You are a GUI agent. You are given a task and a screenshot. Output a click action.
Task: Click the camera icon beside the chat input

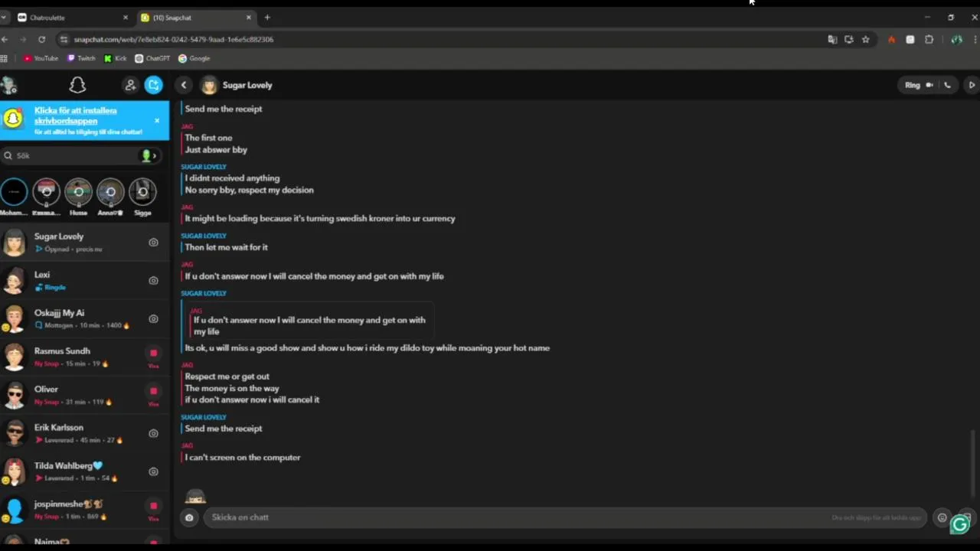click(x=189, y=517)
